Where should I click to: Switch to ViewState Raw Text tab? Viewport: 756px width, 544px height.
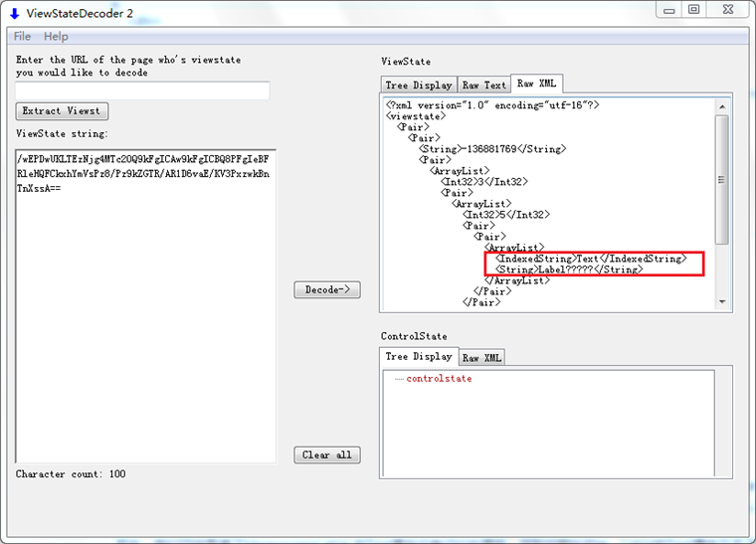pos(484,85)
